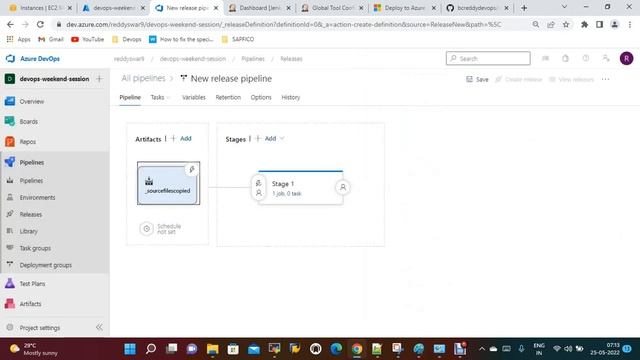Switch to the Retention tab
The height and width of the screenshot is (360, 640).
click(x=228, y=98)
